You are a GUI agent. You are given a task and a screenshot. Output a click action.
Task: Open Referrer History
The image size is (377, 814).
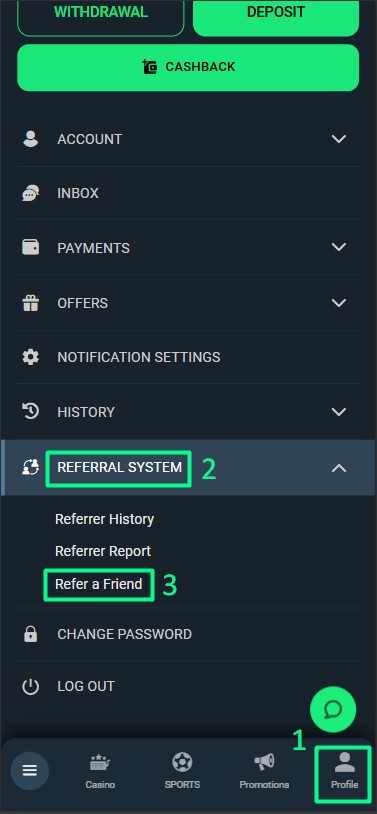[x=104, y=520]
